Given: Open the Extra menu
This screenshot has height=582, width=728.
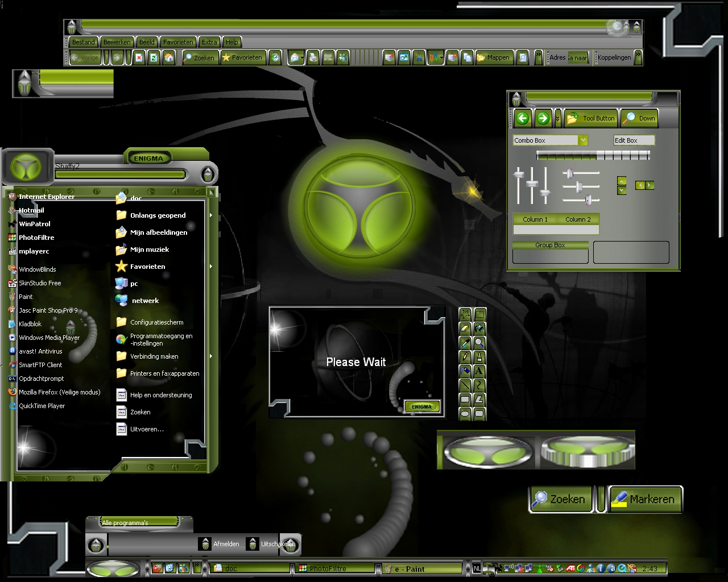Looking at the screenshot, I should point(209,42).
